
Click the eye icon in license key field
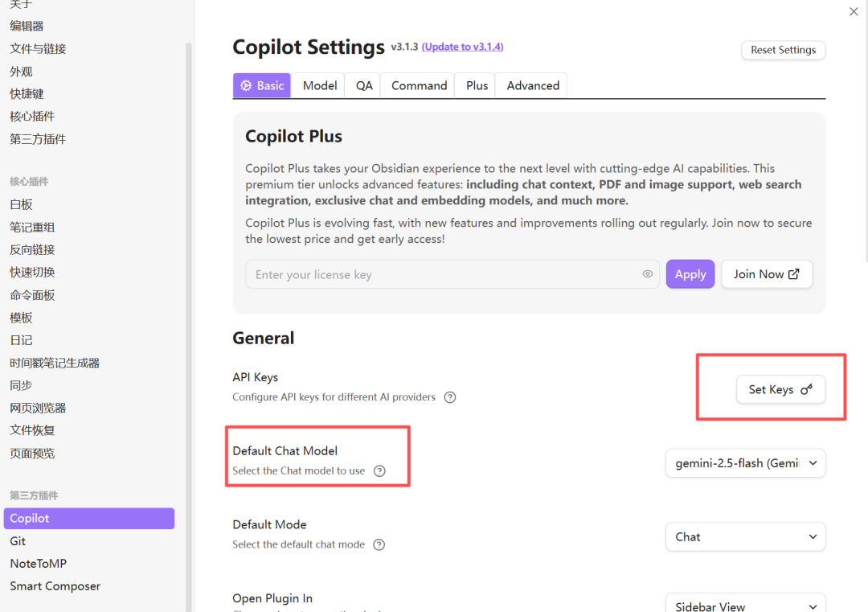[x=648, y=274]
